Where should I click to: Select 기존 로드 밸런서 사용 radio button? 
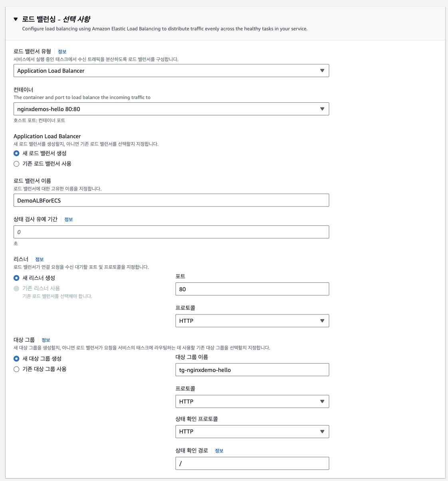pyautogui.click(x=16, y=164)
